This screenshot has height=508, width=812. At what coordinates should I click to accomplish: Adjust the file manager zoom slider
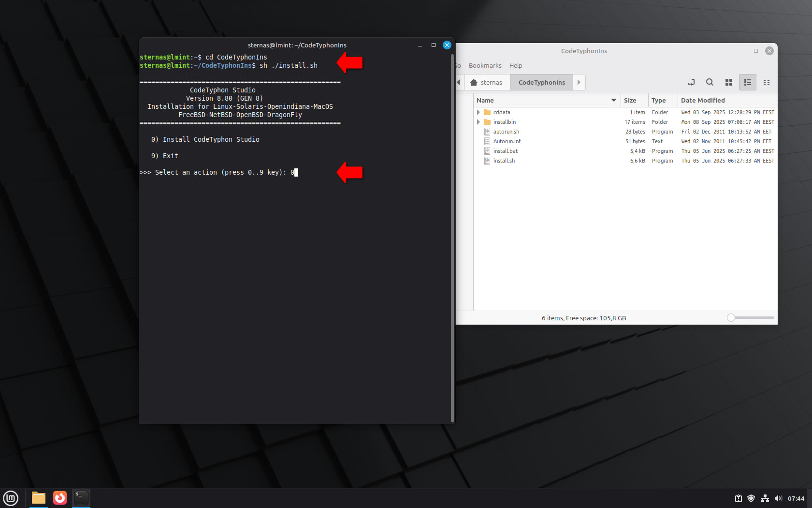[750, 318]
